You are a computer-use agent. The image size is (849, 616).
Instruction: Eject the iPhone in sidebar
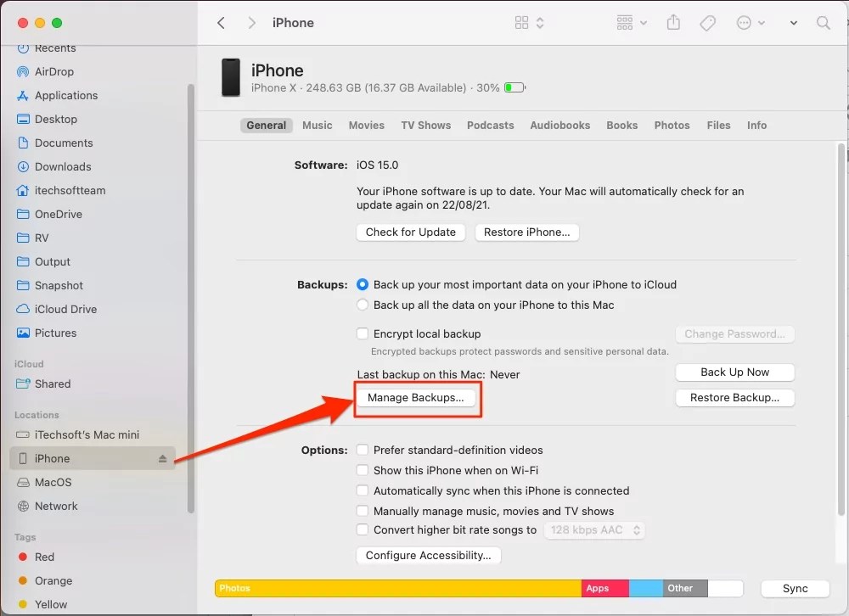click(x=162, y=458)
